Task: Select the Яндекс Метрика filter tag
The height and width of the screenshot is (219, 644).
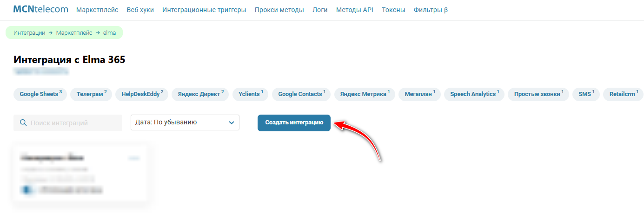Action: [365, 94]
